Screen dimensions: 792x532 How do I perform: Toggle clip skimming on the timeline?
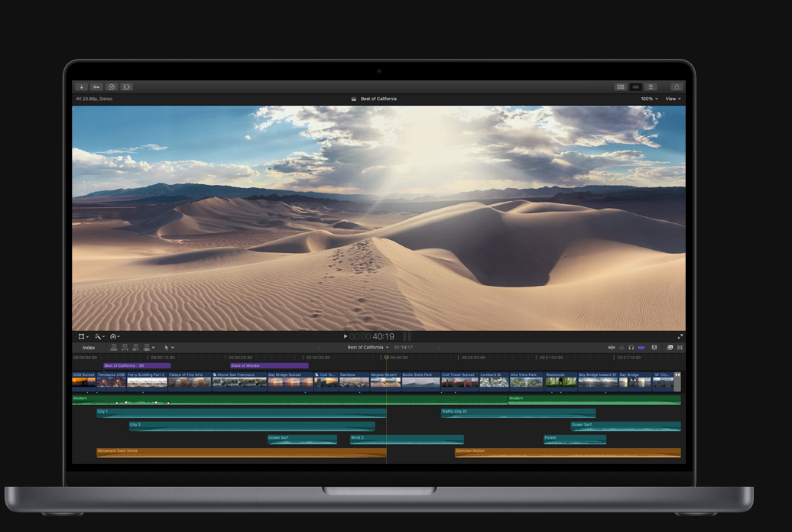612,347
